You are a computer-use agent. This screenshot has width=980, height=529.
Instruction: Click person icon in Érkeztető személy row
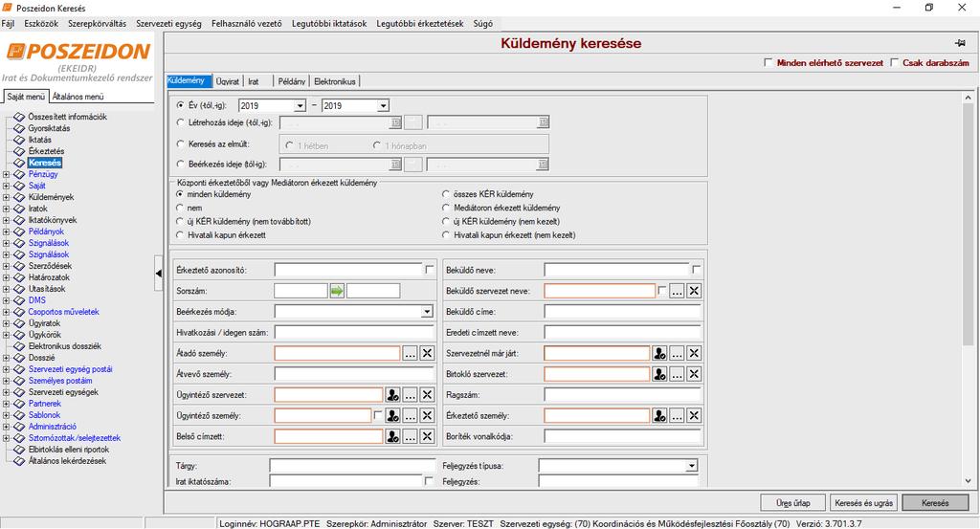tap(659, 415)
